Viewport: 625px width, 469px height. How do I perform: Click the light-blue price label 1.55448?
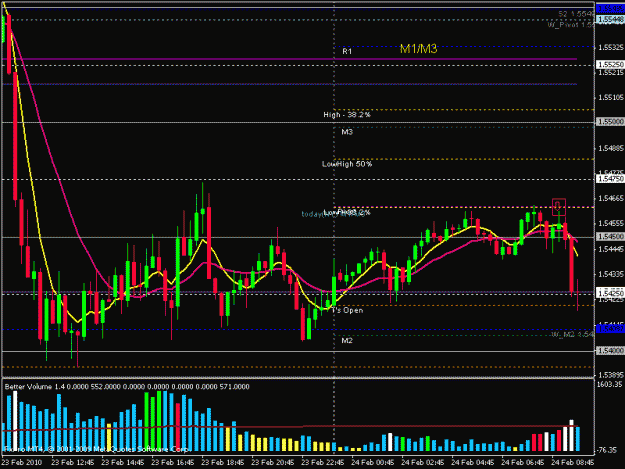(x=610, y=19)
